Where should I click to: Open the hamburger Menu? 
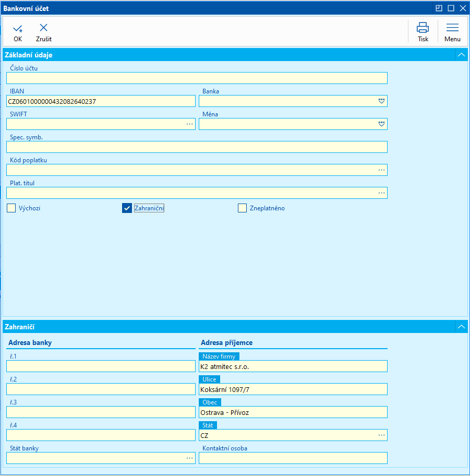[452, 28]
